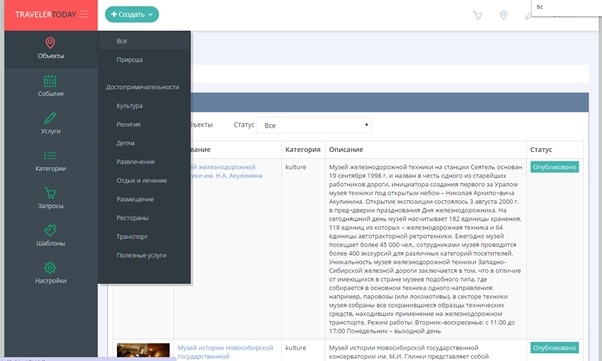
Task: Click Опубликовано badge for railway museum
Action: point(554,167)
